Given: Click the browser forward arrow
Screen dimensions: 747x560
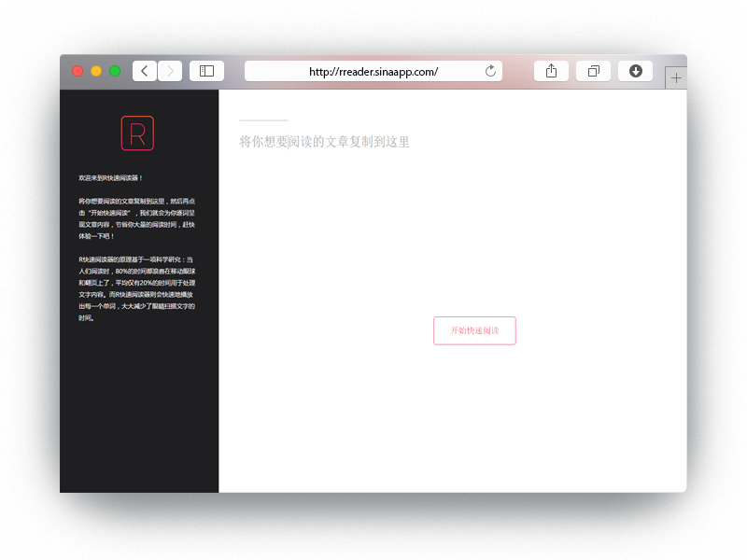Looking at the screenshot, I should tap(170, 72).
